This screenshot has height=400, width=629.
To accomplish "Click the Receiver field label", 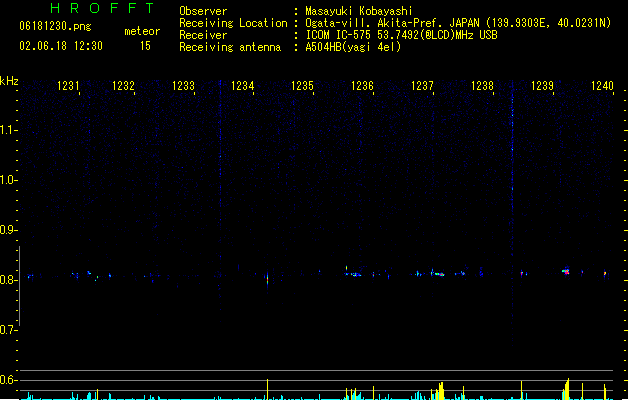I will click(x=203, y=35).
